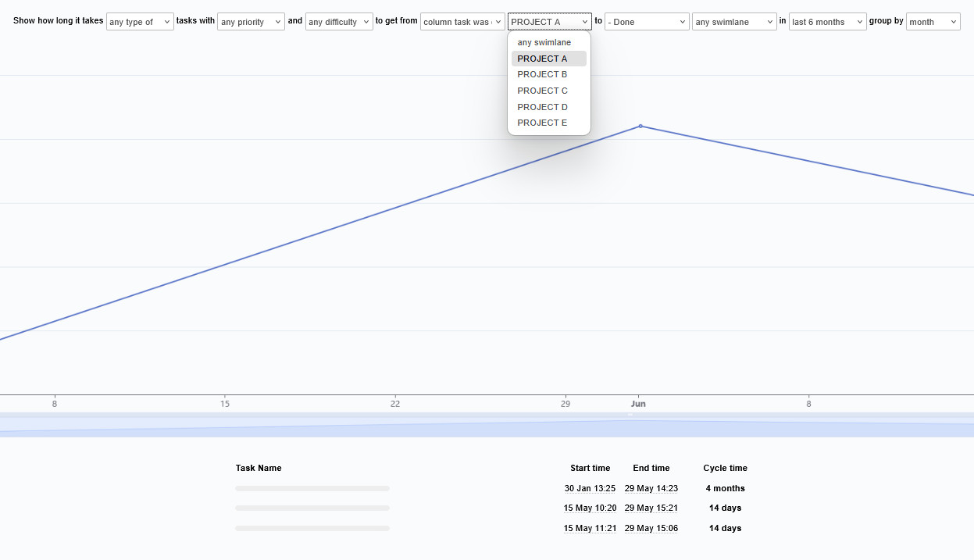
Task: Select PROJECT B from the swimlane list
Action: pyautogui.click(x=542, y=74)
